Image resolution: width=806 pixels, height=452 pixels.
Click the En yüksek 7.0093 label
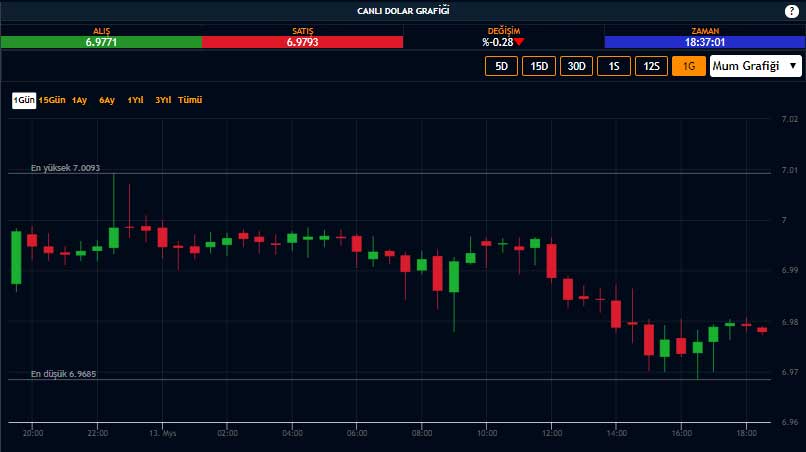pos(65,168)
